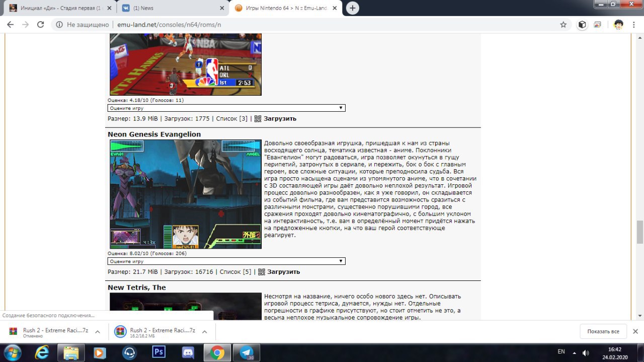Launch Internet Explorer from the taskbar
The width and height of the screenshot is (644, 362).
coord(42,352)
